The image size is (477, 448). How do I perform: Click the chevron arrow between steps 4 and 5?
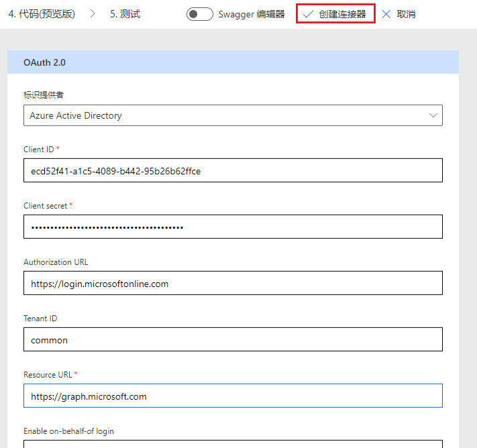pos(93,13)
